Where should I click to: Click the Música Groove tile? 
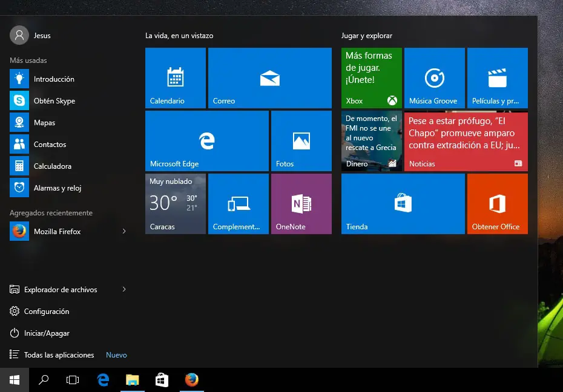click(x=434, y=78)
